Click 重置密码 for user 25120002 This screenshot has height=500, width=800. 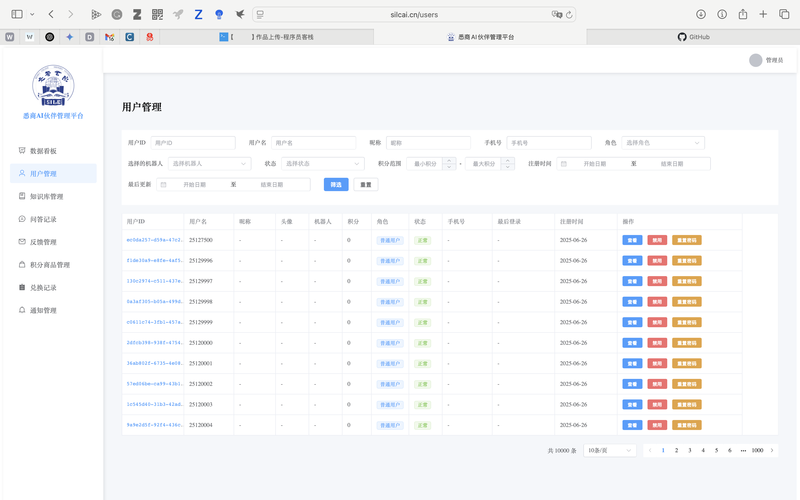(x=687, y=384)
